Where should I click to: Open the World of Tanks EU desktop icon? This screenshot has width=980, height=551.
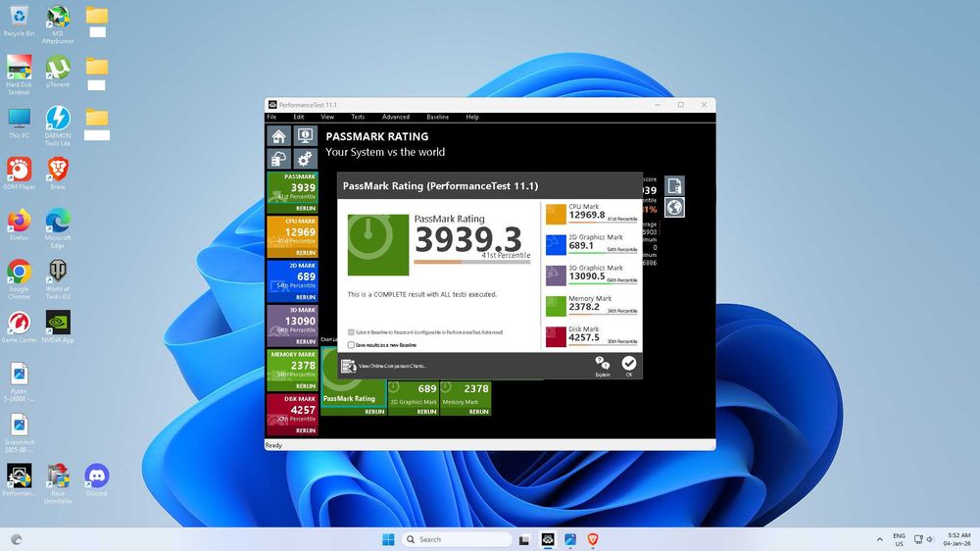tap(58, 279)
